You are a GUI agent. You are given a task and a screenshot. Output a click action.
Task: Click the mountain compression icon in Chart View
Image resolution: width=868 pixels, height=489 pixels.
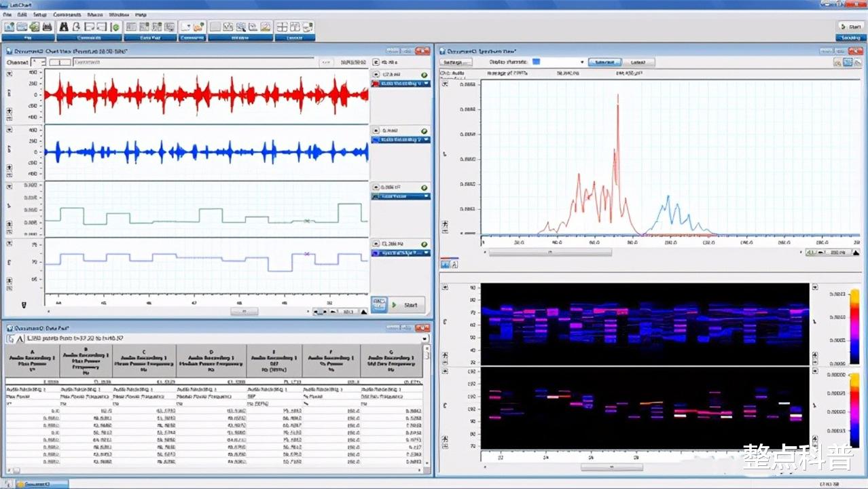click(x=364, y=312)
